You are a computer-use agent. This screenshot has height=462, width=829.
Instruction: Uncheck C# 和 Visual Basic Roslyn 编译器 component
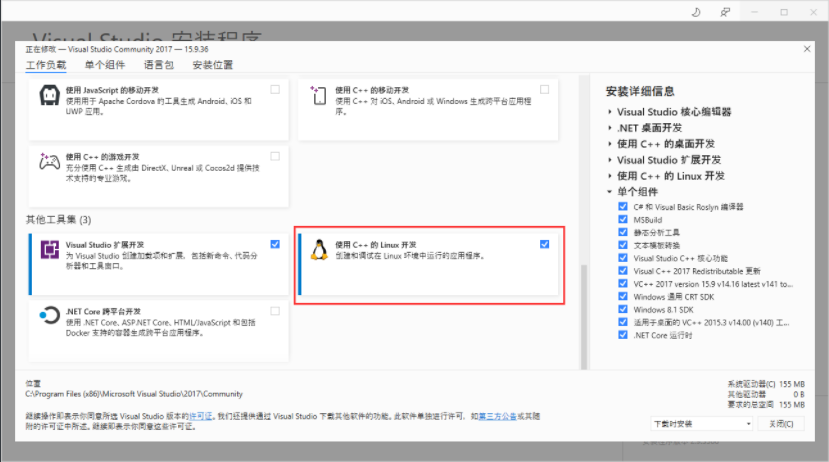(623, 207)
